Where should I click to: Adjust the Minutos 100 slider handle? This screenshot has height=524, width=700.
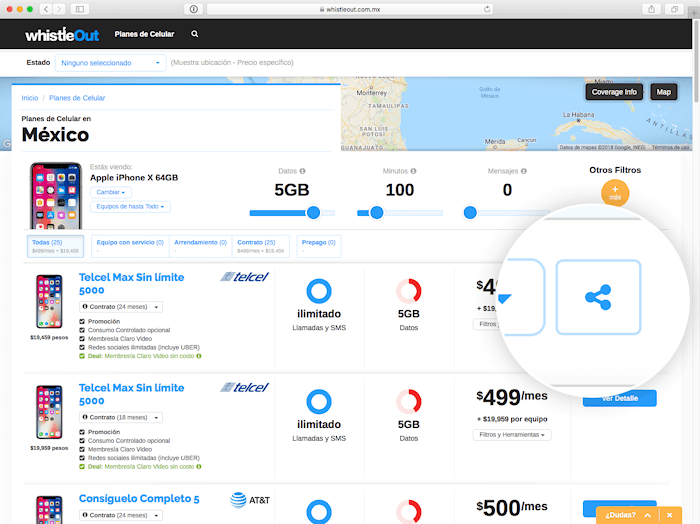377,213
